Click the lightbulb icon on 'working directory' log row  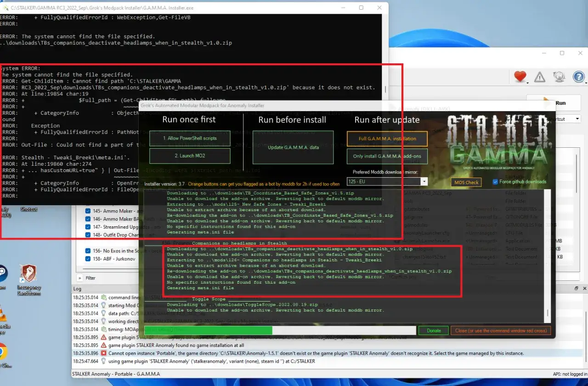[104, 321]
